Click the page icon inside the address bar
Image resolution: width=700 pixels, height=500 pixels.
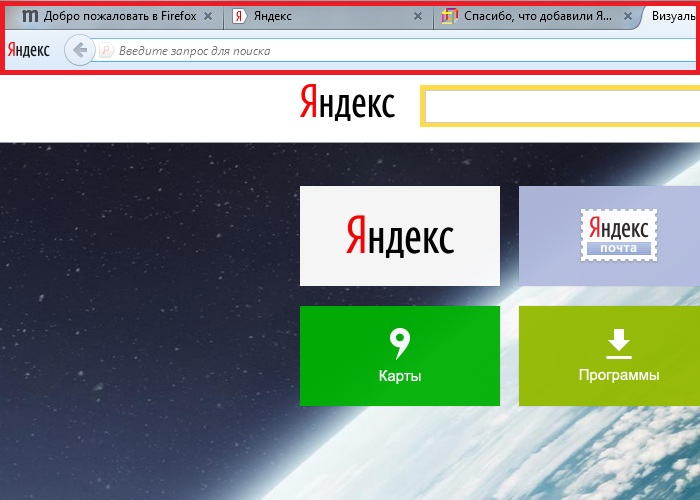(106, 51)
